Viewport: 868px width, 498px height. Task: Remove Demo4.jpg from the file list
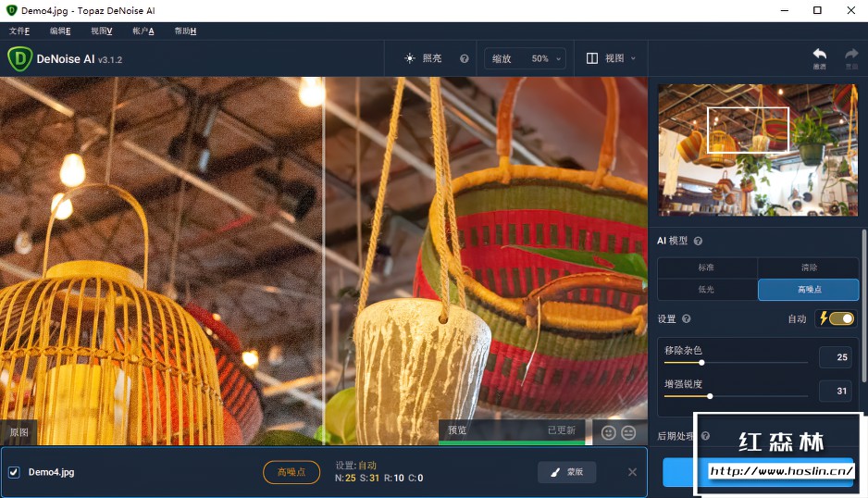pyautogui.click(x=632, y=472)
